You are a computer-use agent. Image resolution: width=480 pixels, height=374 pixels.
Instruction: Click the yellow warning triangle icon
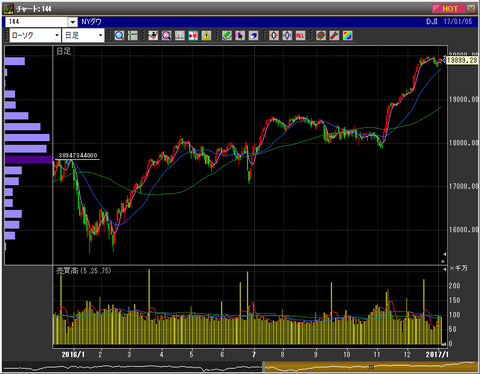point(206,35)
